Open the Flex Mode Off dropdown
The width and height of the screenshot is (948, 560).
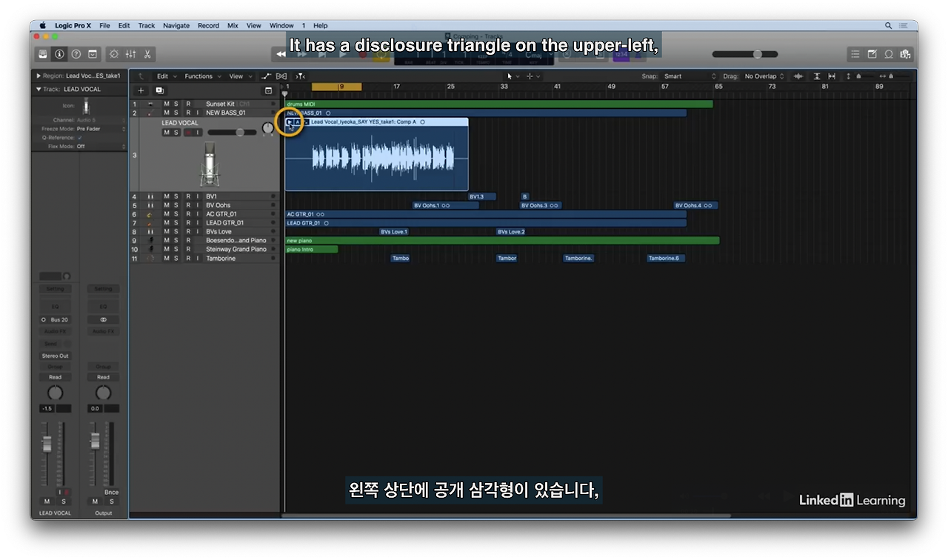point(100,147)
